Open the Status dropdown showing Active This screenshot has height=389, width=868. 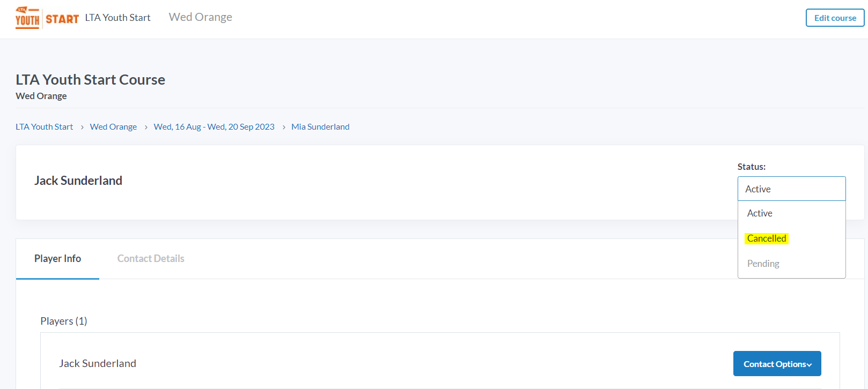[791, 189]
